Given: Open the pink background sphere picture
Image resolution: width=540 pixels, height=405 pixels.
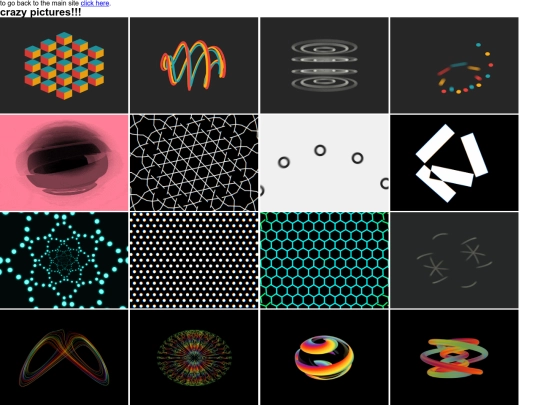Looking at the screenshot, I should point(64,163).
